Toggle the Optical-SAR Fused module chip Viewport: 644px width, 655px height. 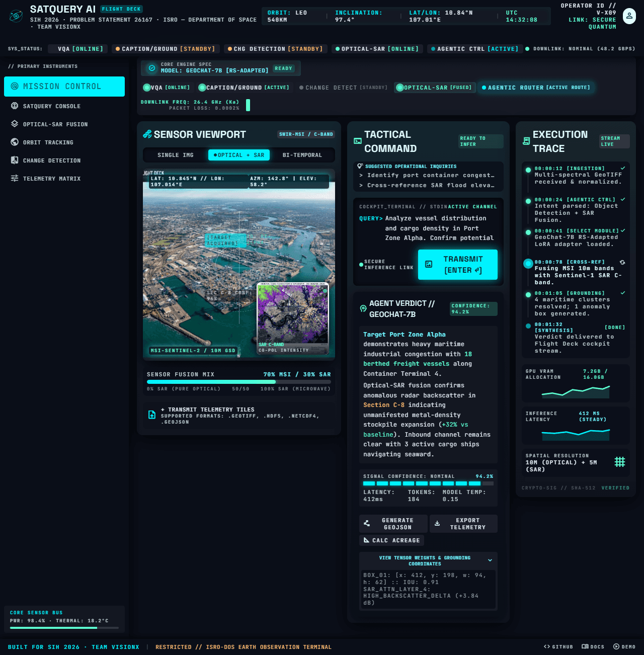434,88
